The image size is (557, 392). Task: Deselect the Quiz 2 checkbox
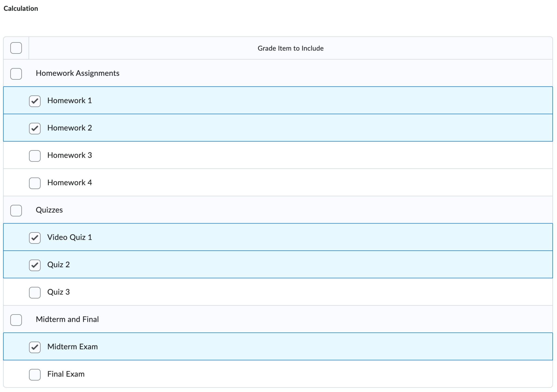(35, 265)
